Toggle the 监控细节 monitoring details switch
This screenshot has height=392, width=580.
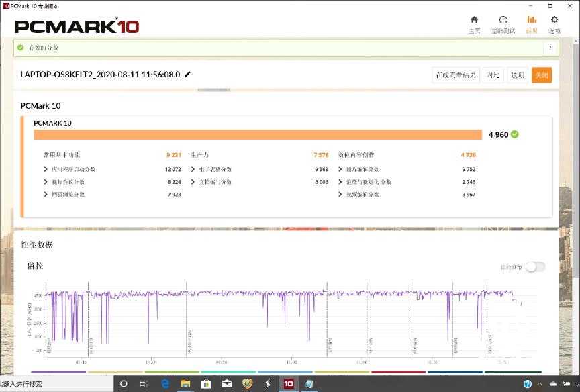click(x=535, y=266)
